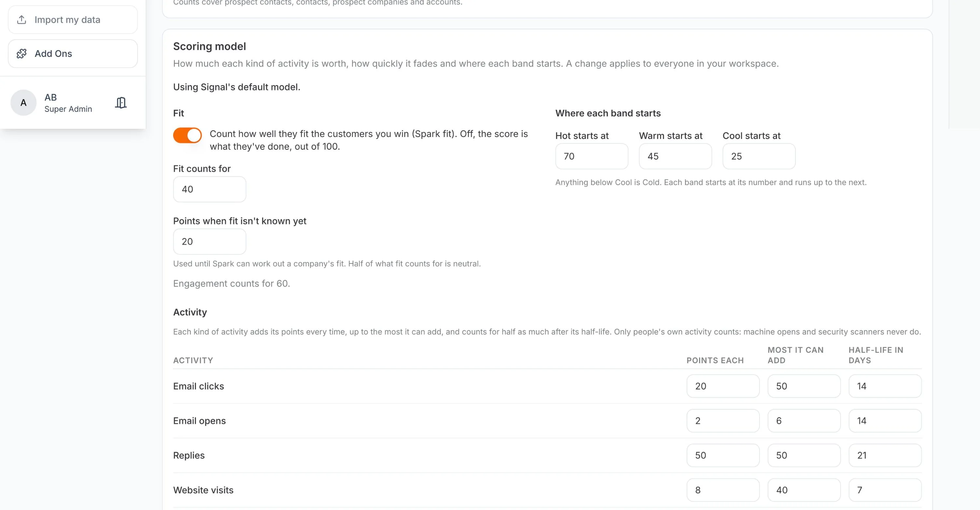This screenshot has height=510, width=980.
Task: Click the Website visits points each field
Action: [x=723, y=490]
